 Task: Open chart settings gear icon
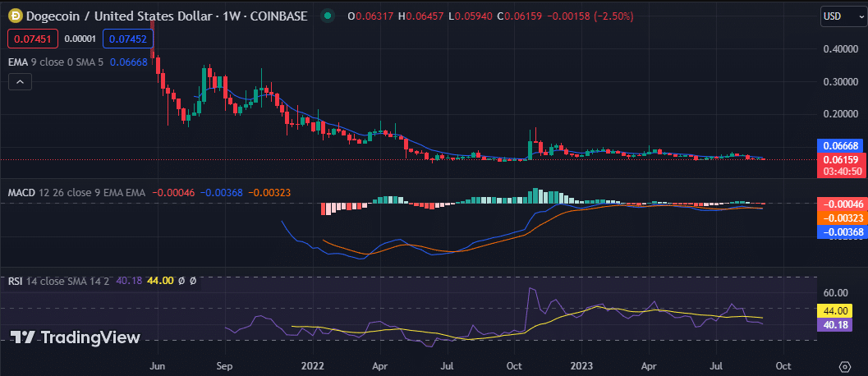click(x=844, y=367)
